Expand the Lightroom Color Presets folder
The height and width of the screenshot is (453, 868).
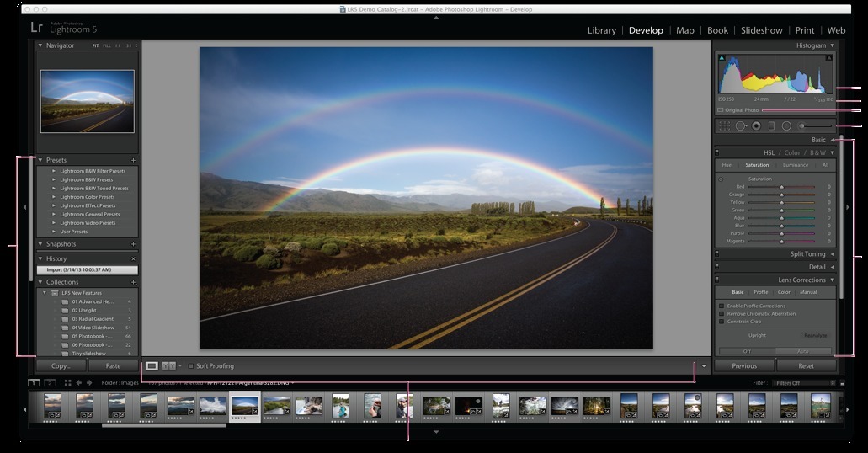tap(54, 197)
